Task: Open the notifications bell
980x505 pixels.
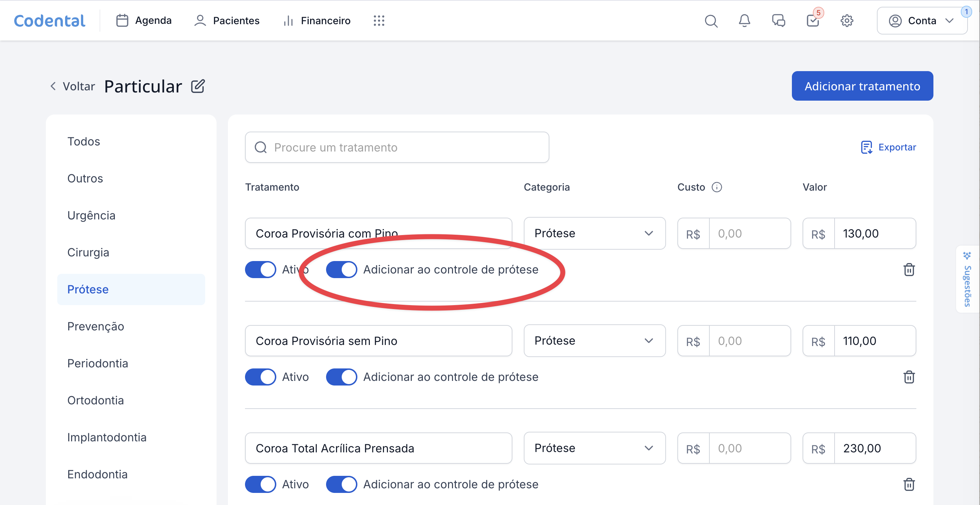Action: pyautogui.click(x=745, y=21)
